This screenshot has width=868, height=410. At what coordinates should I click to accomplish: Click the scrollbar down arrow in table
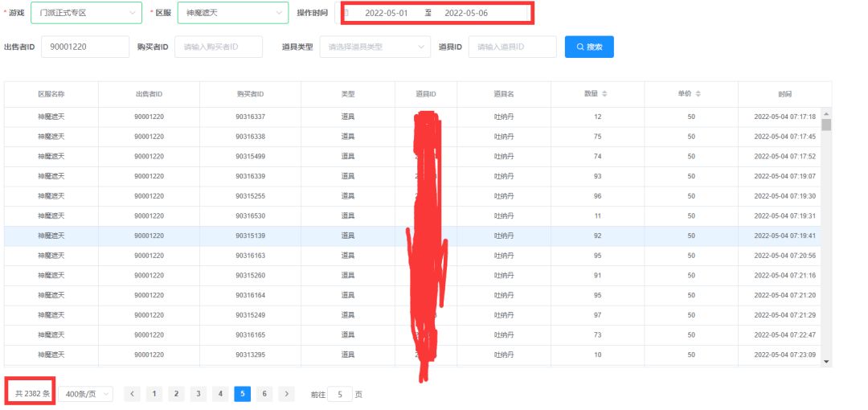(826, 361)
